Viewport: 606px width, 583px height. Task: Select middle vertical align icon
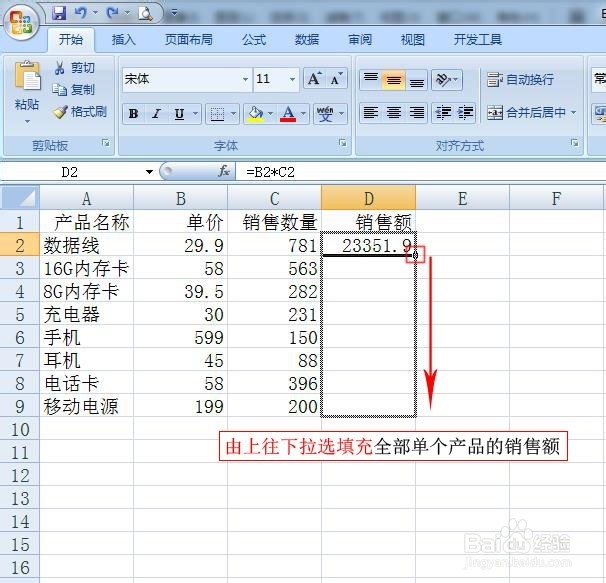[393, 80]
